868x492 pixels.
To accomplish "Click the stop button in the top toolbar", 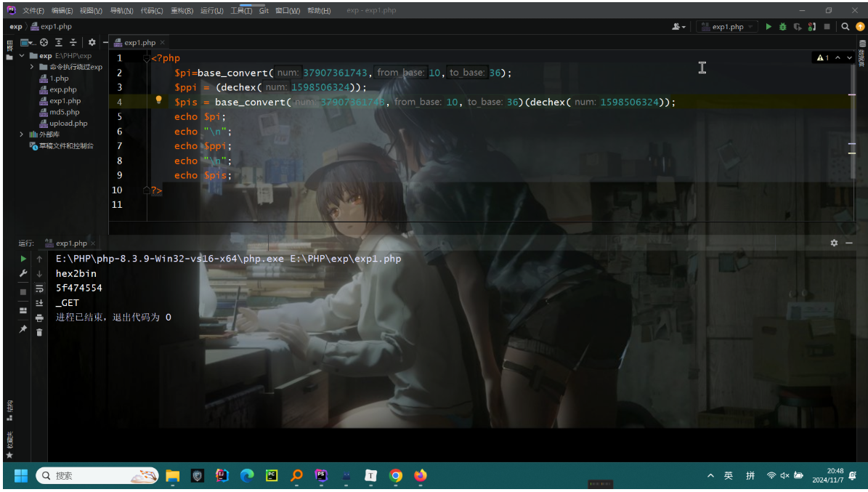I will 827,27.
